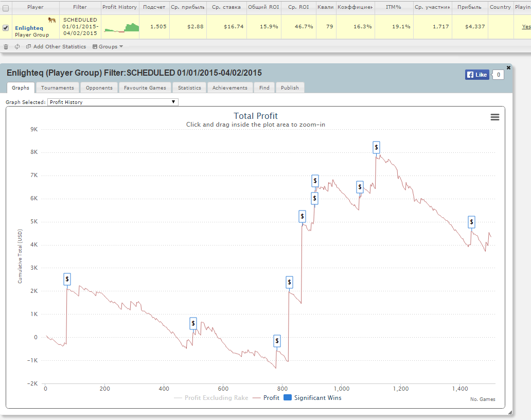
Task: Sort by the Подсчет column header
Action: (x=154, y=7)
